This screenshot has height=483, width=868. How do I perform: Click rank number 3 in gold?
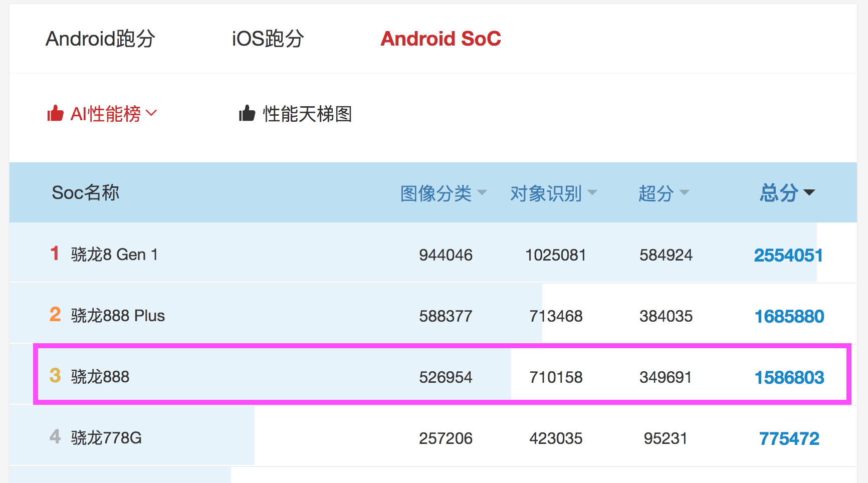[x=55, y=375]
